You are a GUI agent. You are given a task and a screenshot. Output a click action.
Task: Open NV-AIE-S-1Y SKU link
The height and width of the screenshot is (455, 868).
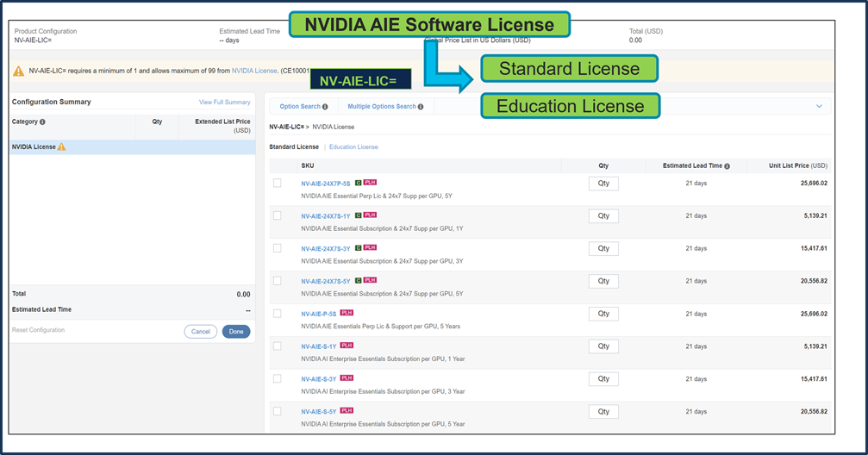tap(318, 346)
